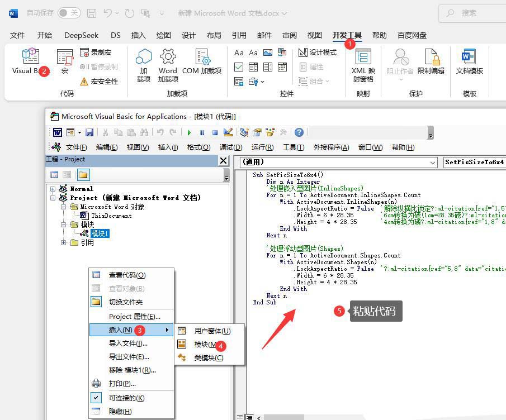Viewport: 506px width, 420px height.
Task: Open the 宏 (Macros) dialog
Action: [x=65, y=61]
